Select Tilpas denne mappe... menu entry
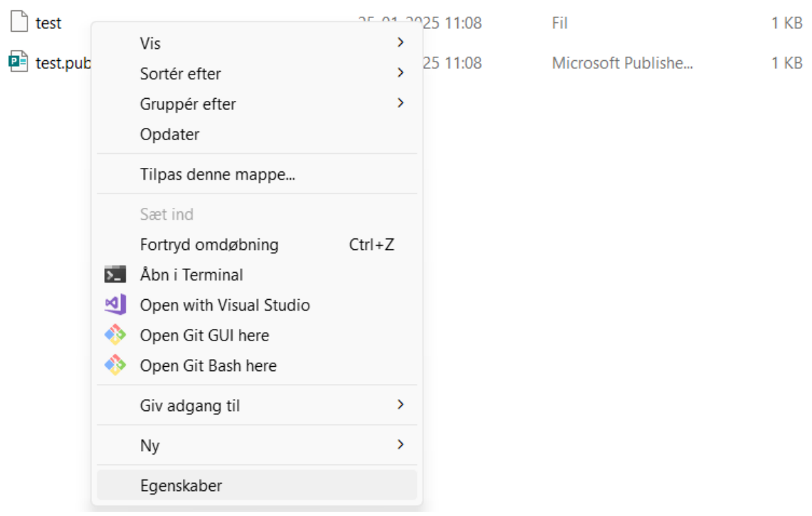812x516 pixels. point(217,174)
